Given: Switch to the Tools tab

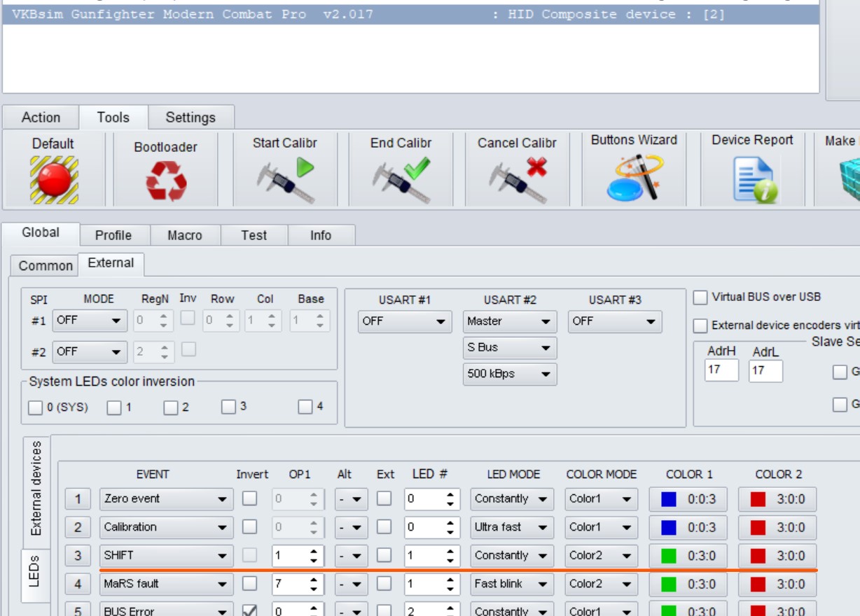Looking at the screenshot, I should 113,118.
